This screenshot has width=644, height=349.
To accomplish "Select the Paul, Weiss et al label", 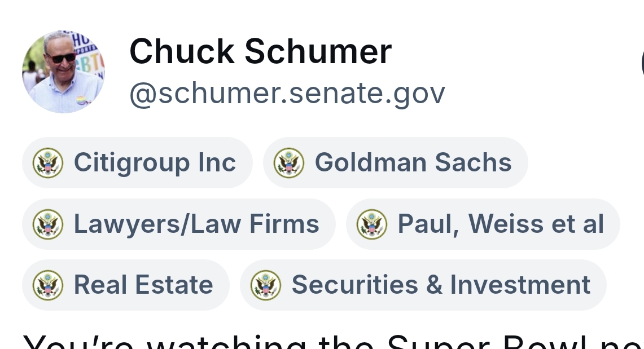I will pos(501,224).
